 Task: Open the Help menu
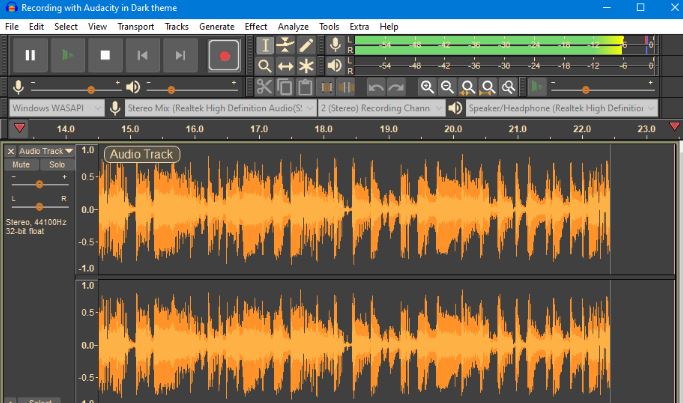tap(389, 27)
